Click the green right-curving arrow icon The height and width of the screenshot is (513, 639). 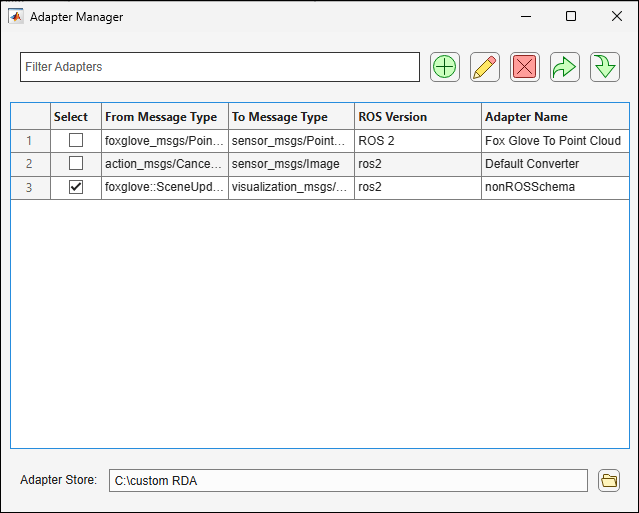click(564, 67)
